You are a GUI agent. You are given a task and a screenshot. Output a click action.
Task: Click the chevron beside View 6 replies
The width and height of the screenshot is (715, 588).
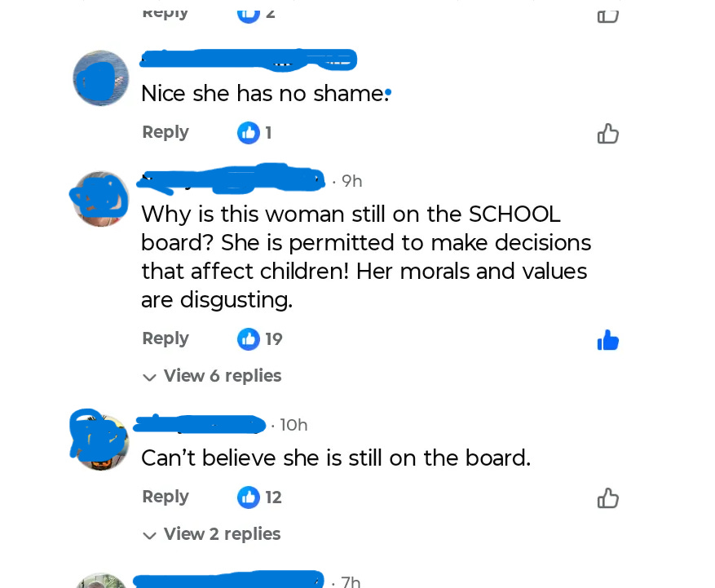point(149,378)
